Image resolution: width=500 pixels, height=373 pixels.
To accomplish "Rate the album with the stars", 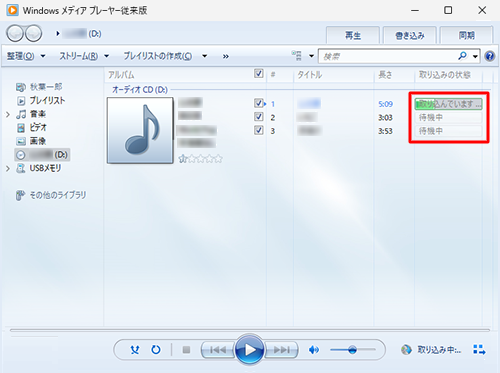I will click(x=200, y=159).
